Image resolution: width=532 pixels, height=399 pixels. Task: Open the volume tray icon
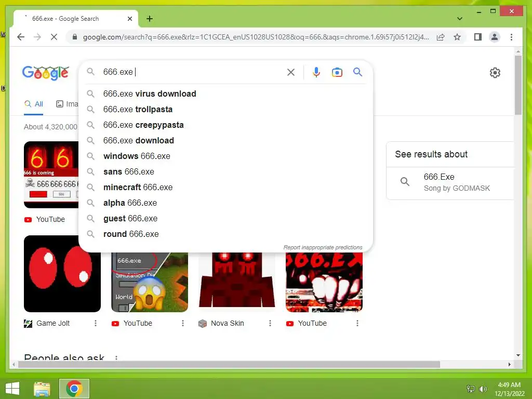[x=483, y=389]
